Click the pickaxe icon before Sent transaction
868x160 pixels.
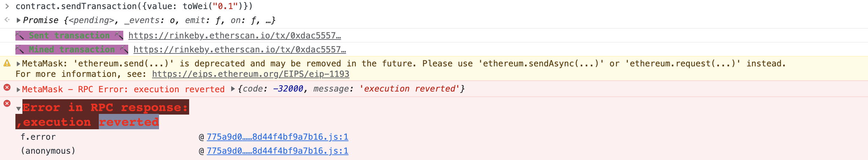pyautogui.click(x=20, y=36)
